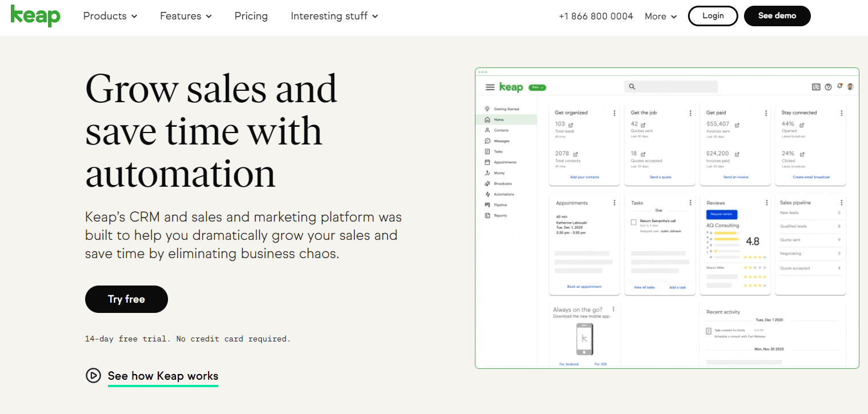Open the notifications bell in the dashboard
868x414 pixels.
tap(839, 86)
